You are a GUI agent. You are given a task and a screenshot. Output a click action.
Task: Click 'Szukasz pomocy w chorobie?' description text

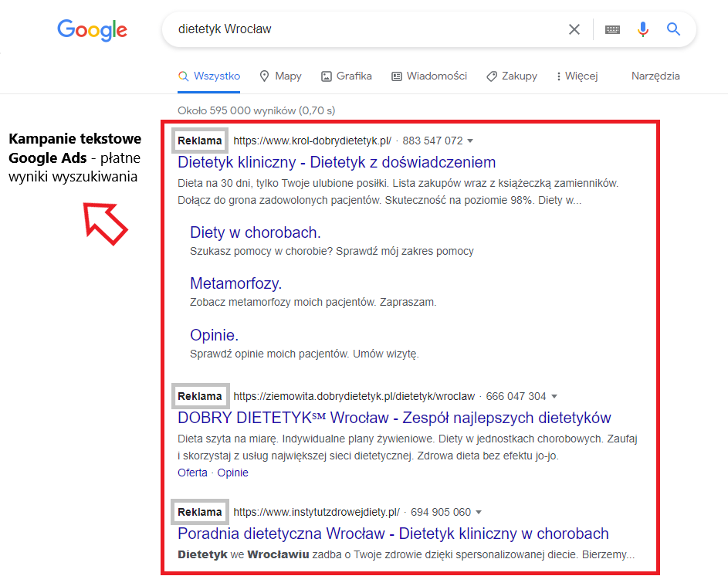332,251
